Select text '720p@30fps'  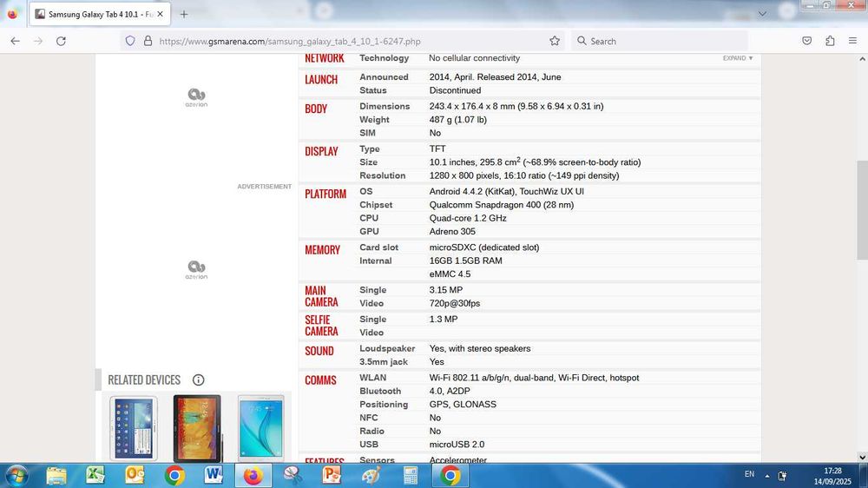pos(455,304)
